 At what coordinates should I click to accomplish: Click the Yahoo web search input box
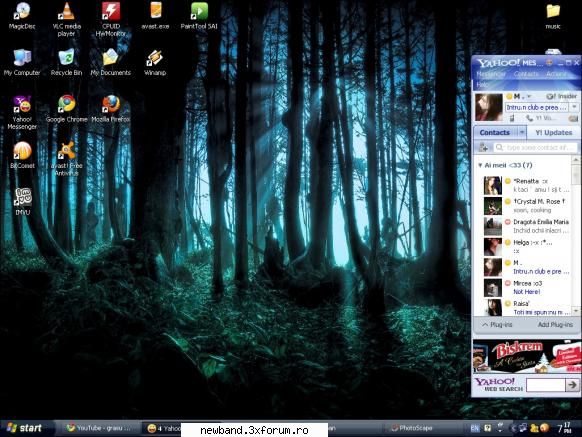click(x=545, y=385)
